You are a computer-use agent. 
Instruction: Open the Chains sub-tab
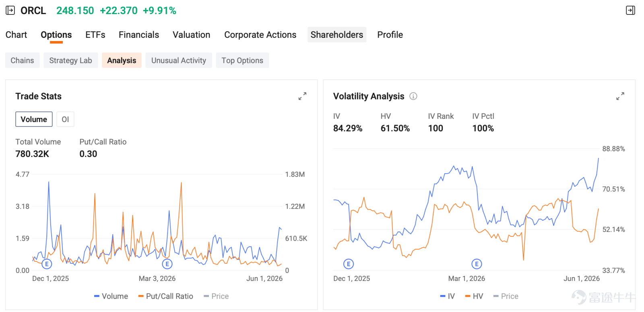pyautogui.click(x=23, y=60)
